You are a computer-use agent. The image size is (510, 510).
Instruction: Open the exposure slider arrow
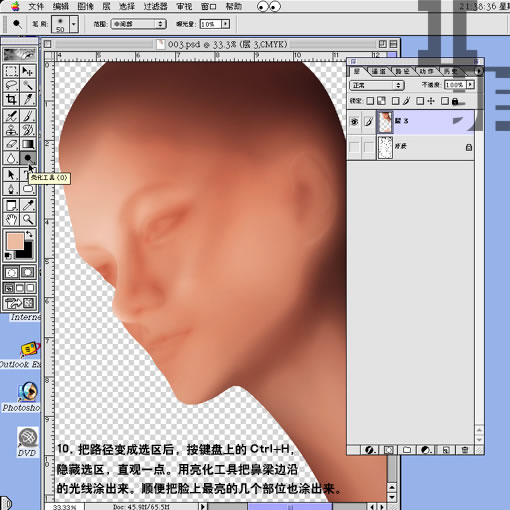coord(226,24)
